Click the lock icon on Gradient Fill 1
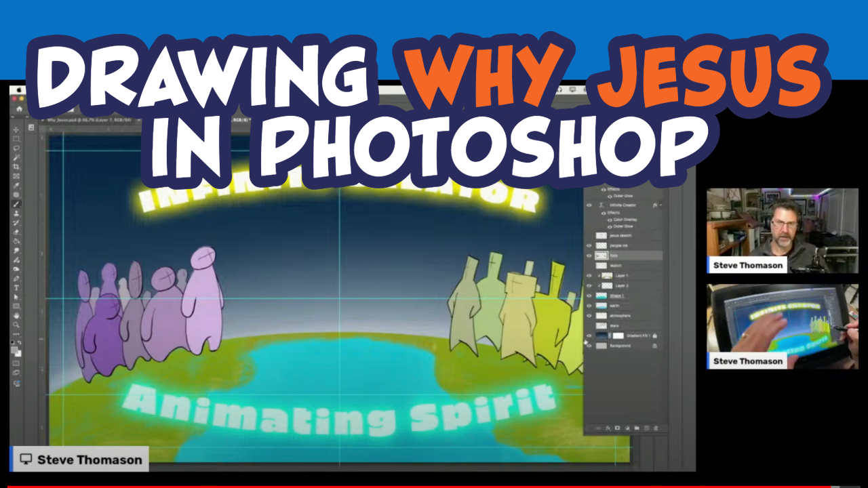 tap(654, 335)
